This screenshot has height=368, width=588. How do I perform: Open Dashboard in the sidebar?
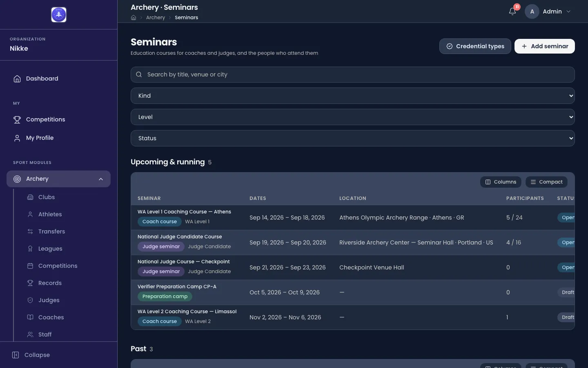click(58, 79)
